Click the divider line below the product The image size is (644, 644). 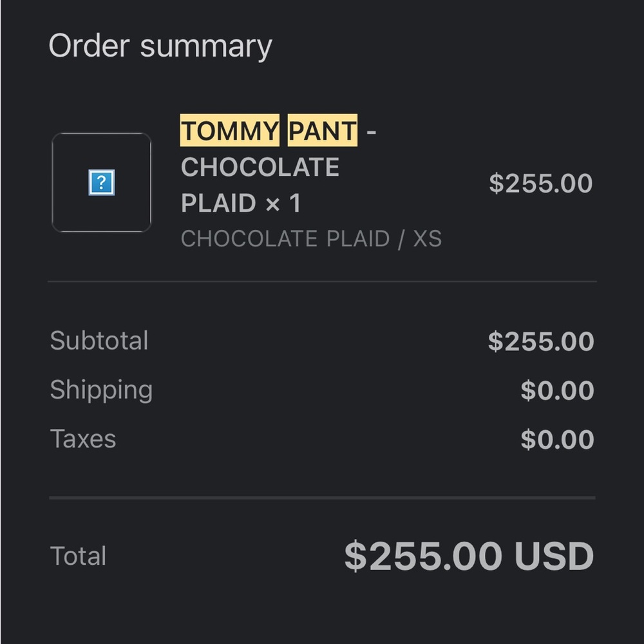pyautogui.click(x=322, y=281)
